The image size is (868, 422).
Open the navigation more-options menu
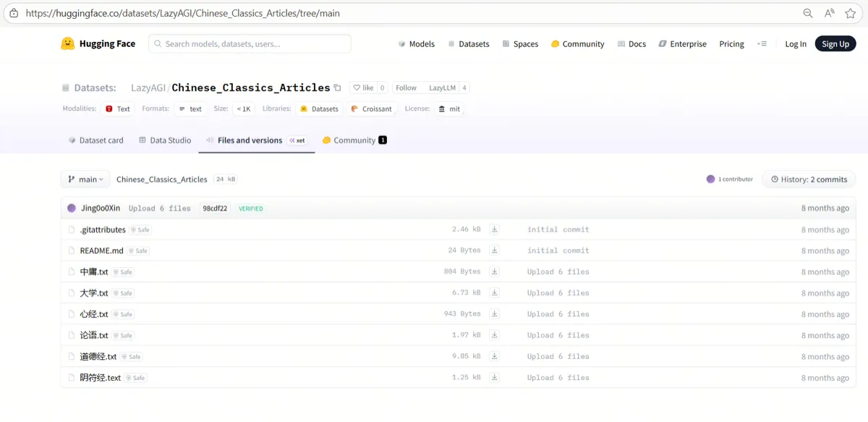click(x=762, y=43)
